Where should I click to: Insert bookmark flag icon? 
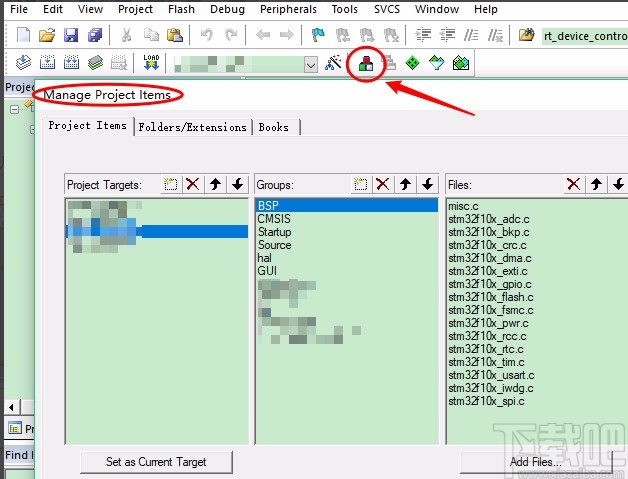(x=318, y=35)
